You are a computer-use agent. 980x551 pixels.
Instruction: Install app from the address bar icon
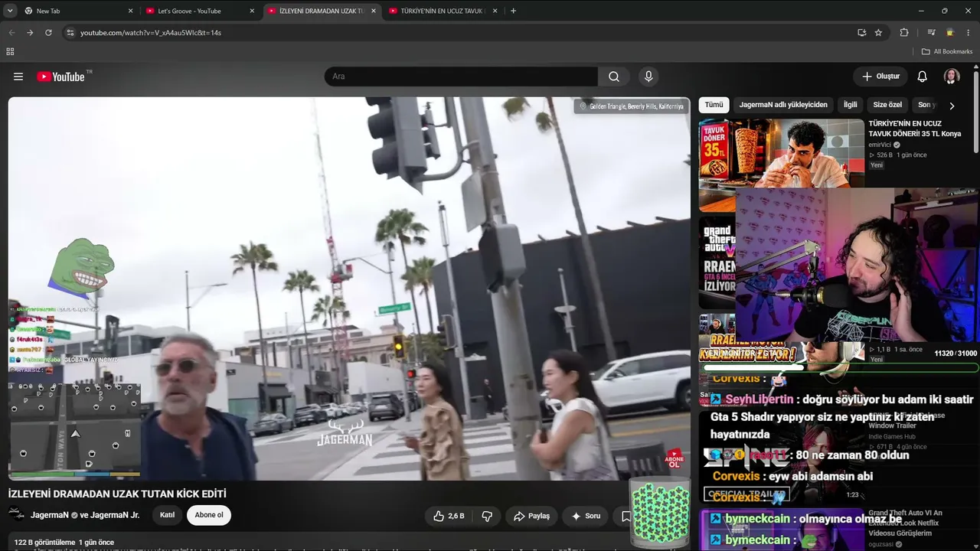(x=862, y=33)
